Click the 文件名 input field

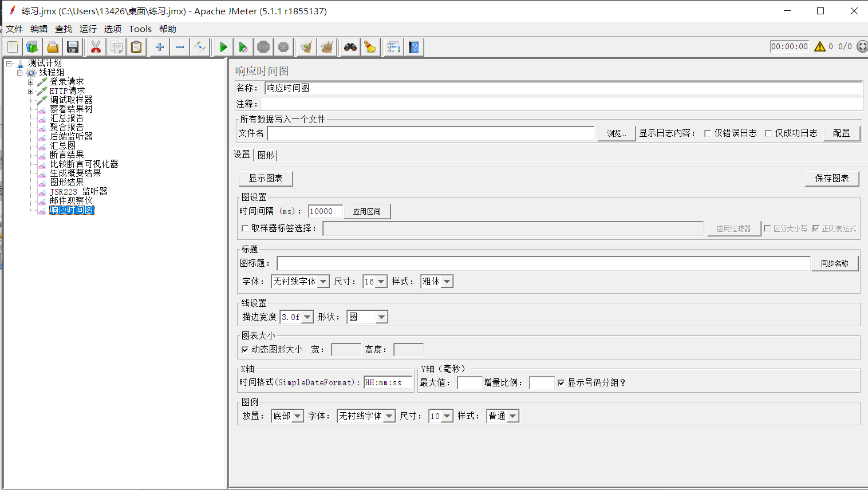coord(431,133)
